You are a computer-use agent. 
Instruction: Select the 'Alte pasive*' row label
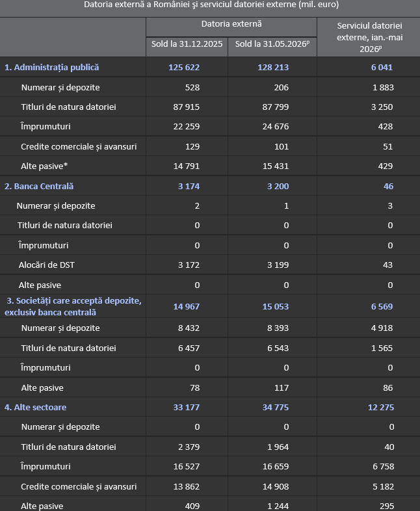(44, 166)
